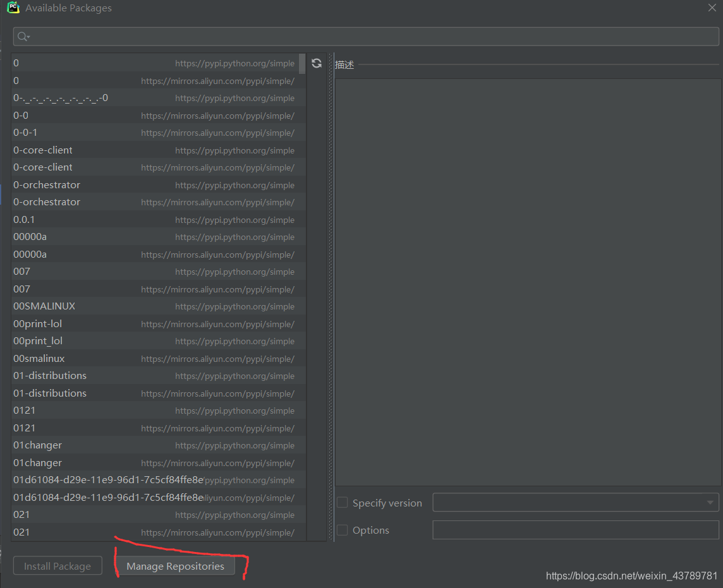Image resolution: width=723 pixels, height=588 pixels.
Task: Select 01d61084-d29e package from pypi.python.org
Action: click(159, 480)
